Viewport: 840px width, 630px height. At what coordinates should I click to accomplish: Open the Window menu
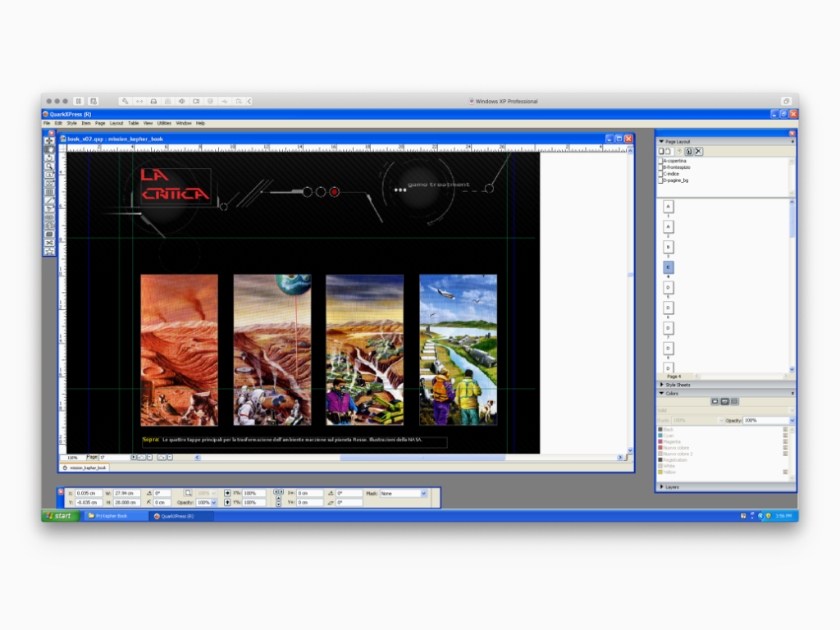(183, 123)
